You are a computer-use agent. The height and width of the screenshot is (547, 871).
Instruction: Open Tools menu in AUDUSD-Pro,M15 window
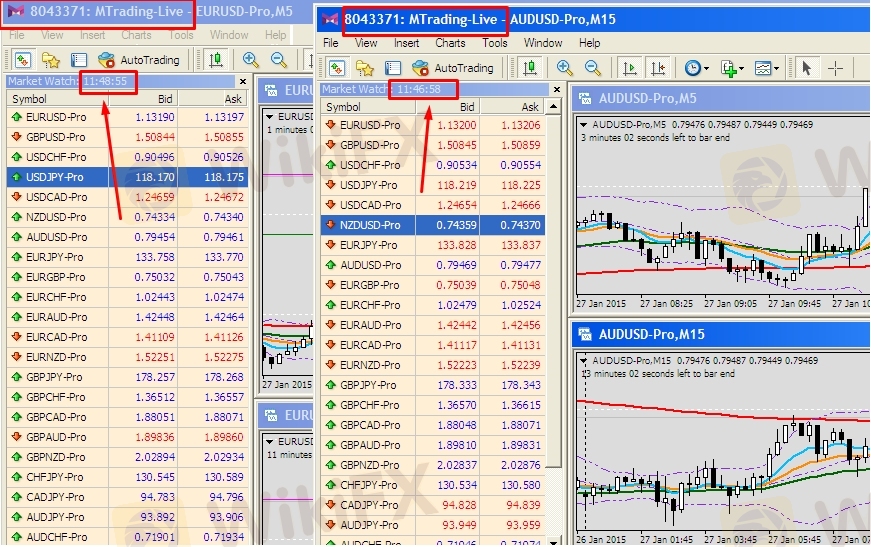pyautogui.click(x=495, y=43)
